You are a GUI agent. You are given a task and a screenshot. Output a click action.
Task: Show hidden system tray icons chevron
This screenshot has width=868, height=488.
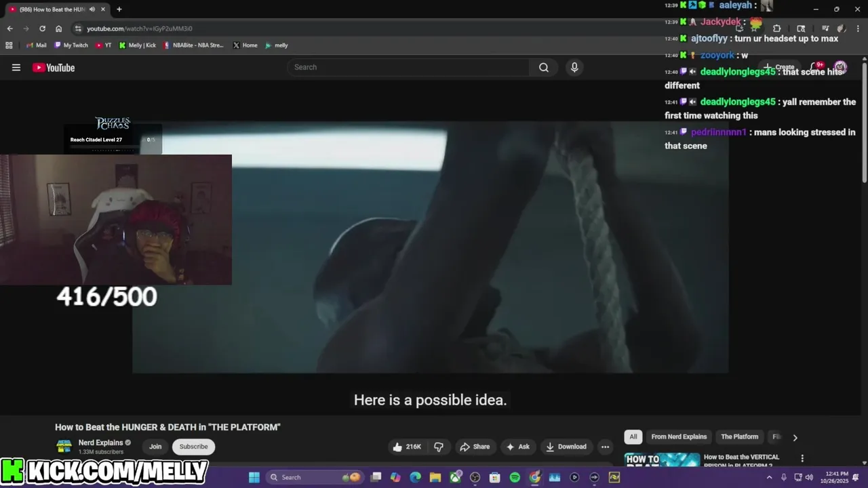[x=769, y=477]
